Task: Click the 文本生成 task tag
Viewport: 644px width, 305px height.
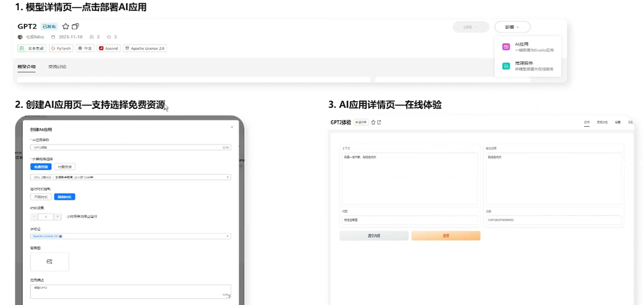Action: click(32, 48)
